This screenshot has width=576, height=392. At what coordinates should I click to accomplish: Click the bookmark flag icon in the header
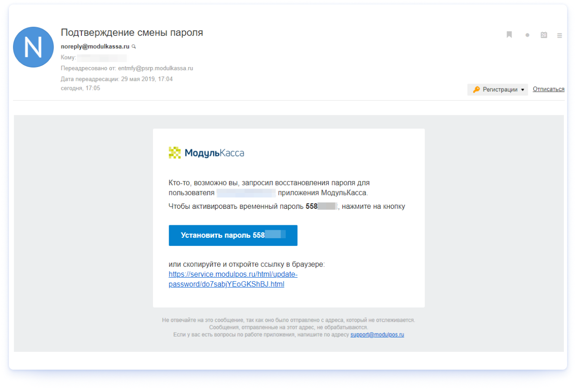coord(509,35)
